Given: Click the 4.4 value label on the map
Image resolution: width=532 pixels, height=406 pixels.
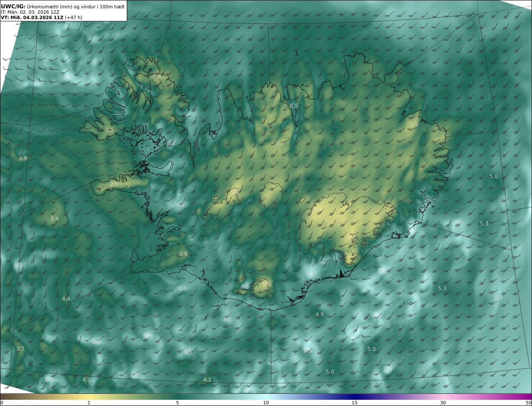Looking at the screenshot, I should click(66, 298).
